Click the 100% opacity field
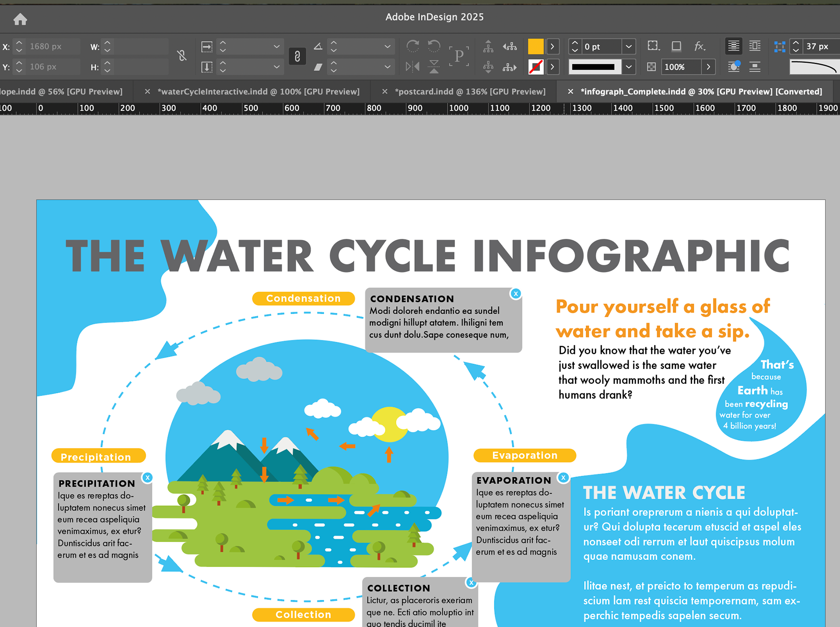The height and width of the screenshot is (627, 840). 682,67
